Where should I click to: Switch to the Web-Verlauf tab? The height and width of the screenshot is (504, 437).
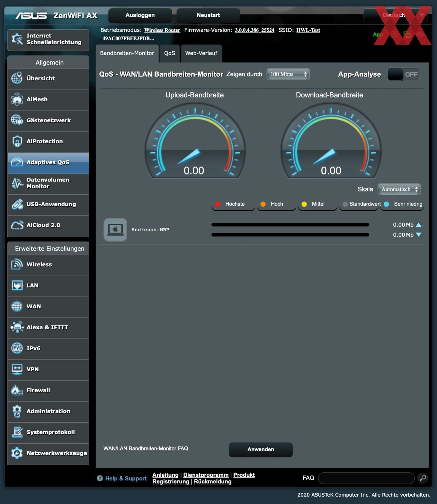click(x=201, y=53)
